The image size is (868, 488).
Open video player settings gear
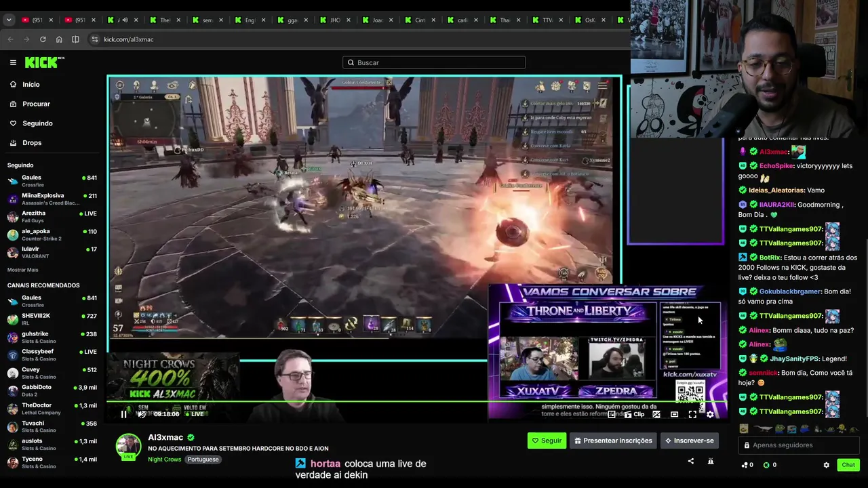710,414
